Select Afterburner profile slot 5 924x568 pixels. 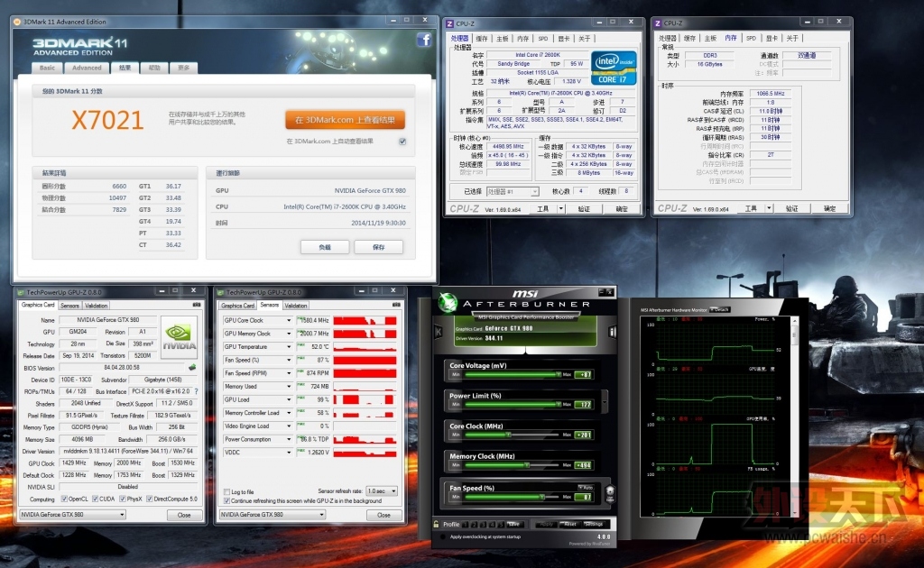click(x=501, y=524)
